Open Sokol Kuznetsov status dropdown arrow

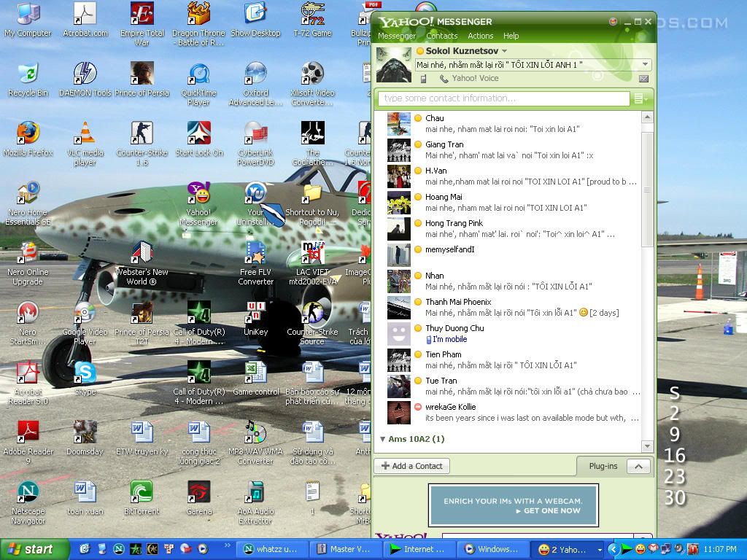pyautogui.click(x=505, y=51)
